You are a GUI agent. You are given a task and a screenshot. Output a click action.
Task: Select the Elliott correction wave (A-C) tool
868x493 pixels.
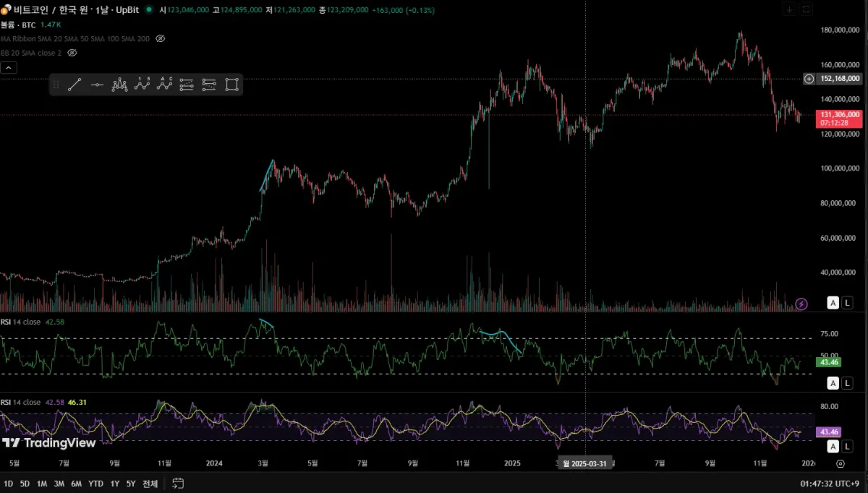point(164,85)
